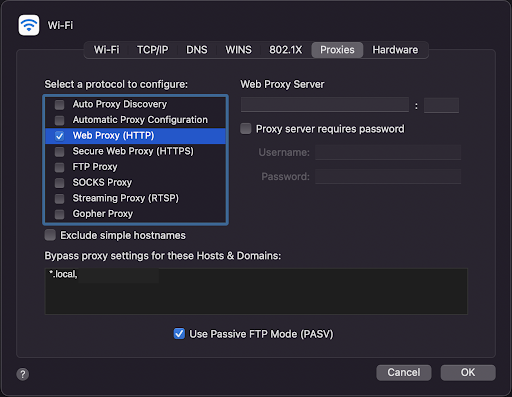
Task: Open the DNS tab
Action: 197,50
